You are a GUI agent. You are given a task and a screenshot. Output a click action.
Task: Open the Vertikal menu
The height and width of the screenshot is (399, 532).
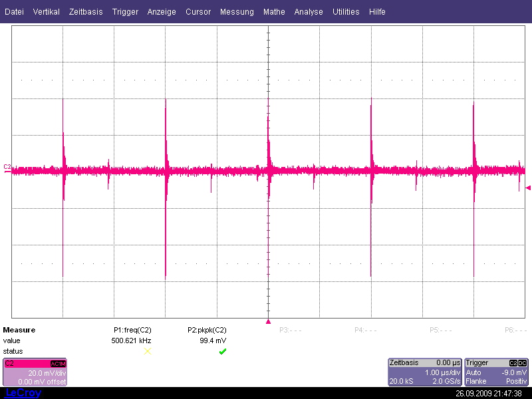[x=46, y=11]
